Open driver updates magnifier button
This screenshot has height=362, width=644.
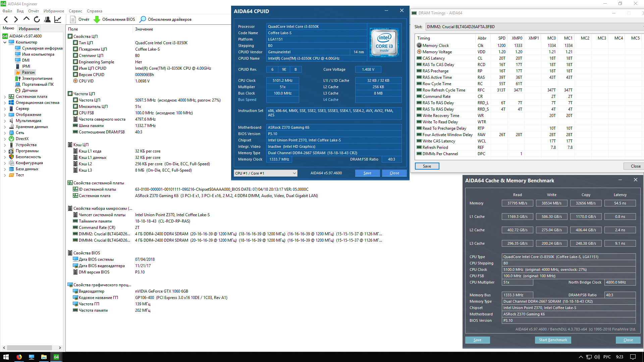pos(143,19)
